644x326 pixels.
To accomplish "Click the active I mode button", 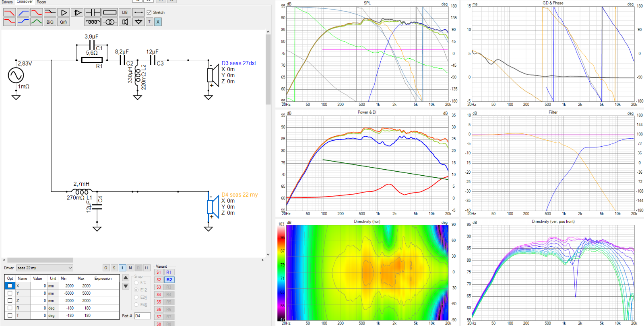I will pos(122,268).
